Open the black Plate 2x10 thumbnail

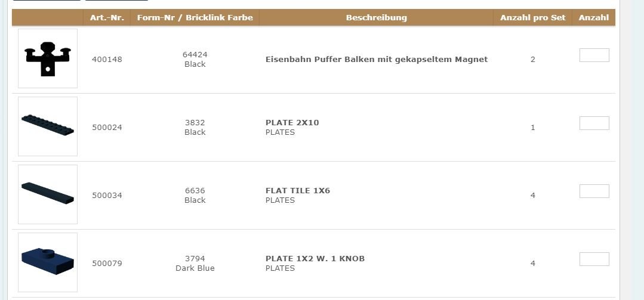point(48,126)
